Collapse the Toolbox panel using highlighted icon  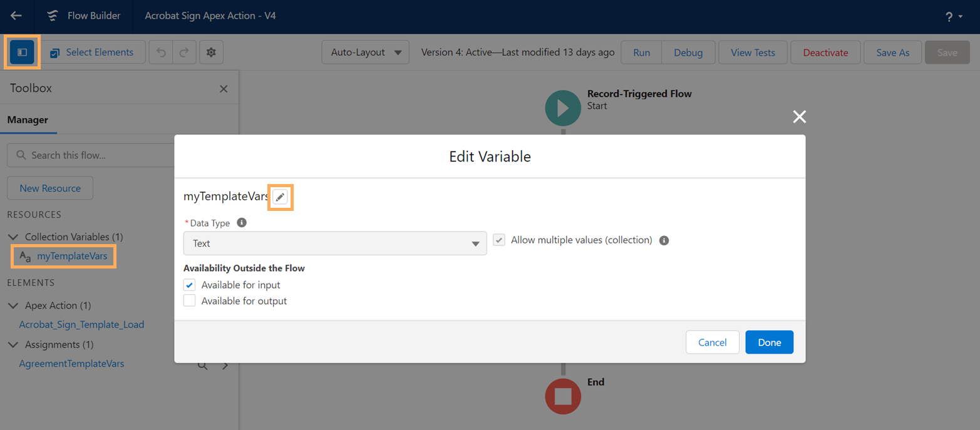[x=21, y=52]
